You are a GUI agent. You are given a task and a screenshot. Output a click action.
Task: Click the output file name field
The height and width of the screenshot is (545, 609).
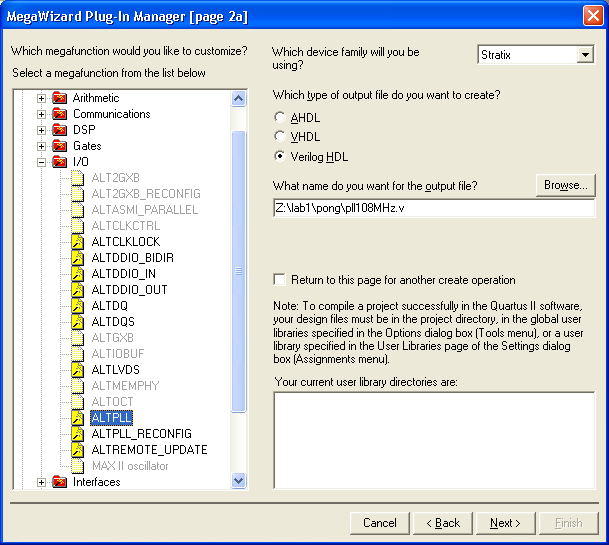click(x=433, y=209)
